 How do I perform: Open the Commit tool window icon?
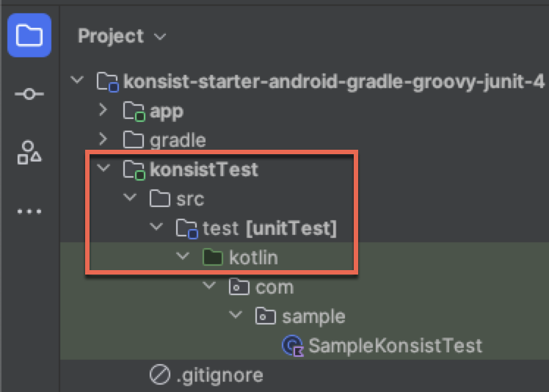[x=29, y=94]
